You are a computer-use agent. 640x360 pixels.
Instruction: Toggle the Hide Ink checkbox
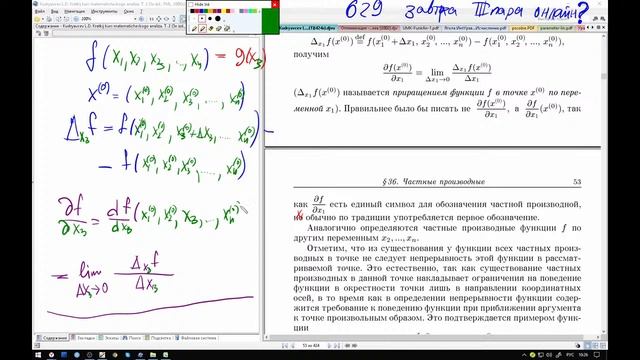coord(191,4)
